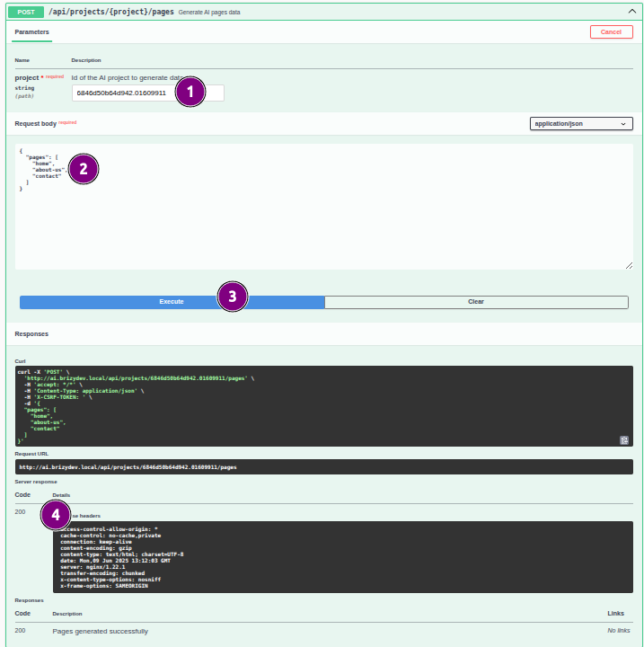Select the 'No links' text
This screenshot has width=644, height=647.
619,631
